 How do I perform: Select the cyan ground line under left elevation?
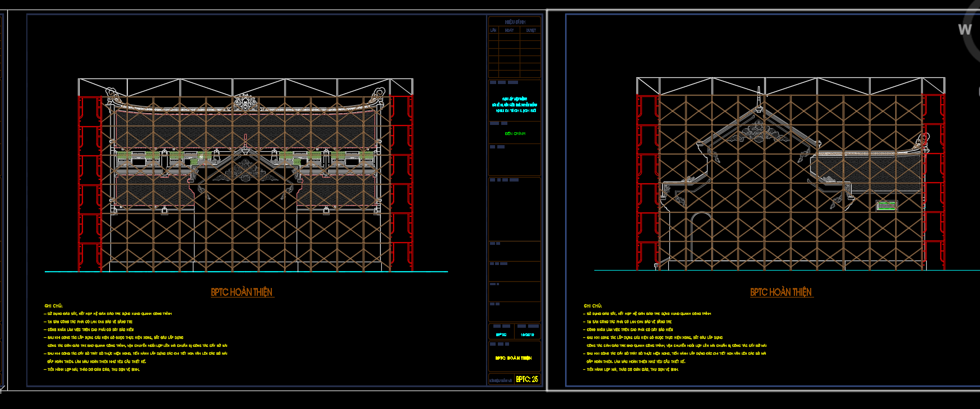click(x=246, y=272)
